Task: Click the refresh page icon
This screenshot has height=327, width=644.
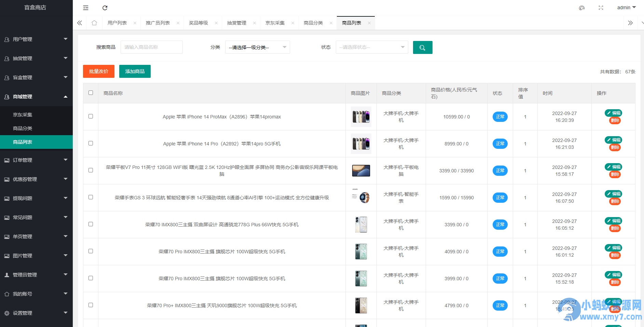Action: point(105,8)
